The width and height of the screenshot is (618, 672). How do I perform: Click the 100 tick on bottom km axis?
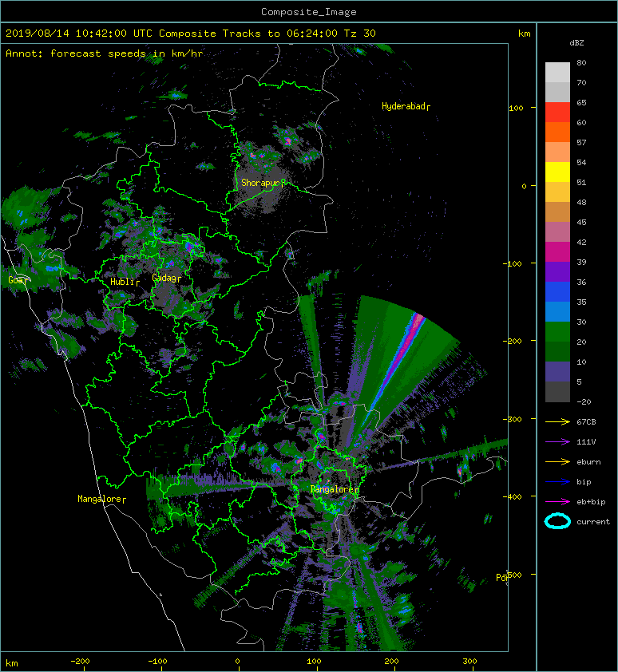[315, 662]
